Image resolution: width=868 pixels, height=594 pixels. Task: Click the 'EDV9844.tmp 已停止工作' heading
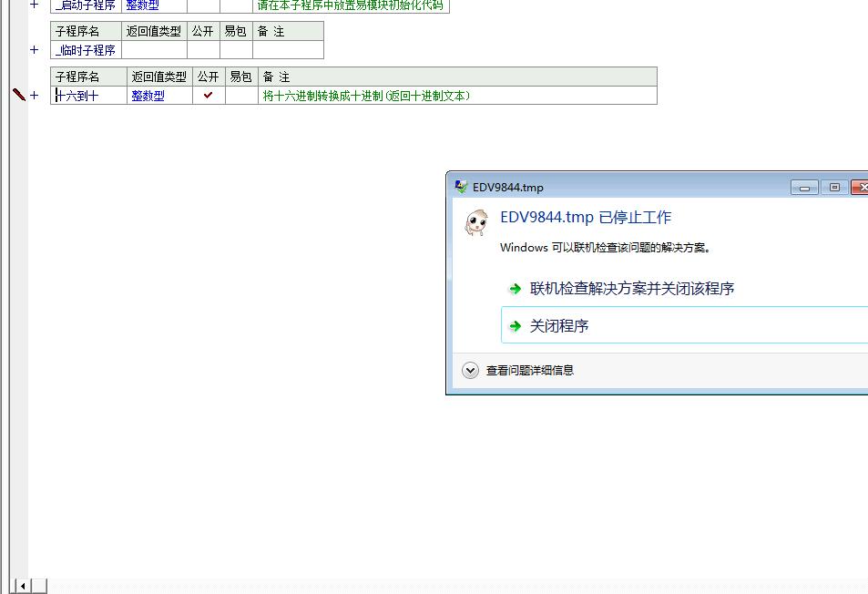click(586, 217)
